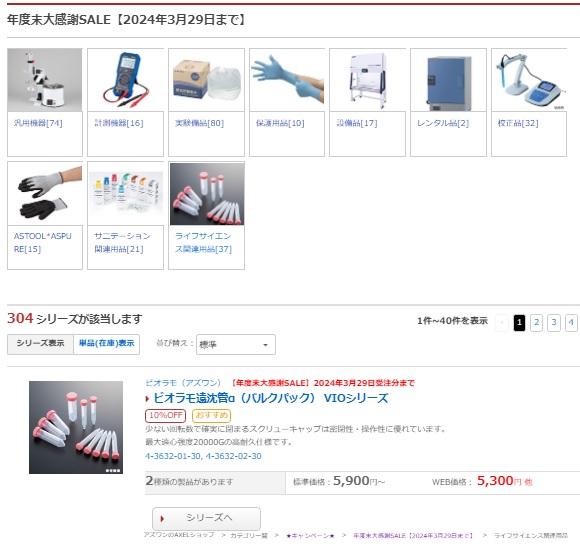Go to results page 4

click(571, 323)
